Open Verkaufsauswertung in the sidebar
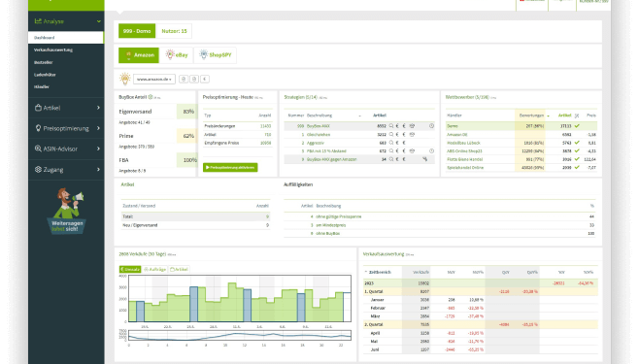 [x=53, y=50]
